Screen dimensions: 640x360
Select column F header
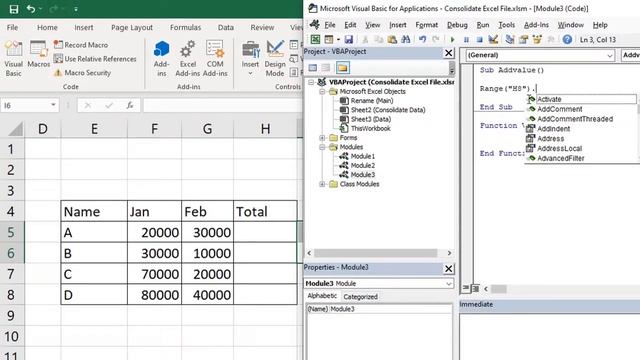[154, 129]
